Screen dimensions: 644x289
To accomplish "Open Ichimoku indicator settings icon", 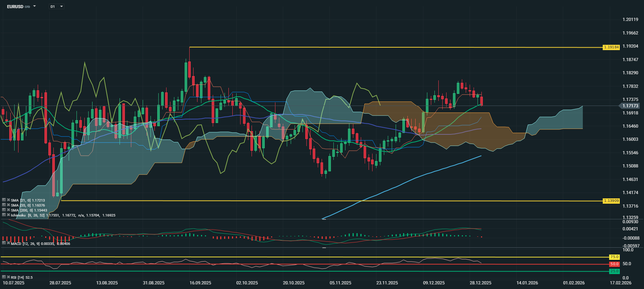I will tap(4, 215).
